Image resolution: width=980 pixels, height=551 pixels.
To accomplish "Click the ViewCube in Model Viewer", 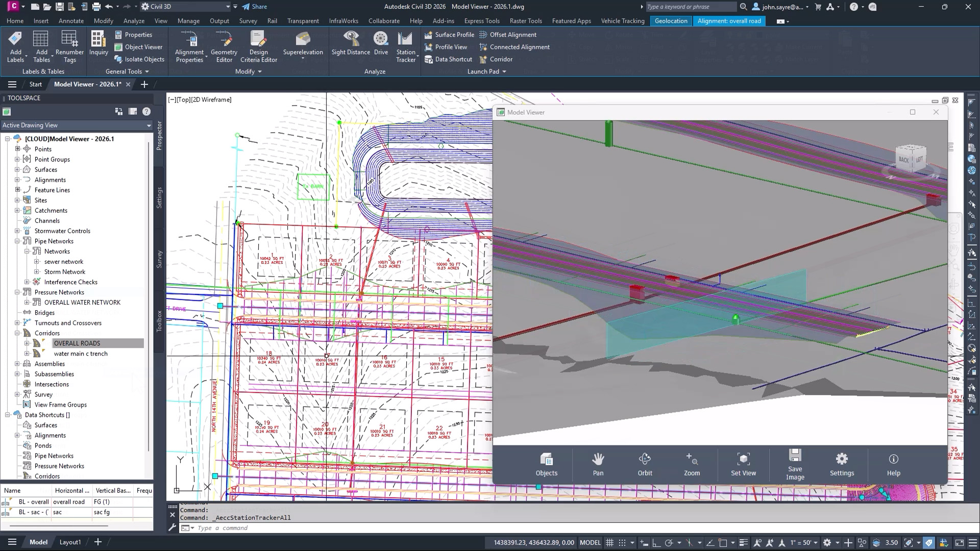I will pyautogui.click(x=911, y=159).
